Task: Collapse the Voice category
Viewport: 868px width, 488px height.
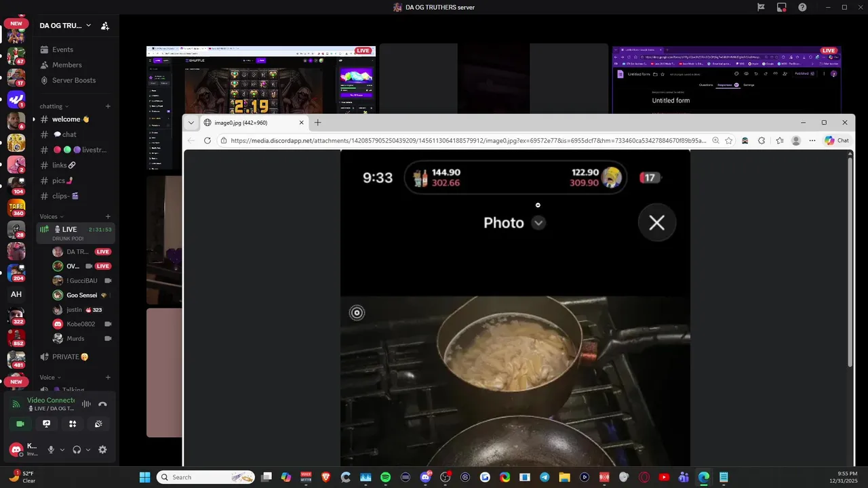Action: [x=50, y=378]
